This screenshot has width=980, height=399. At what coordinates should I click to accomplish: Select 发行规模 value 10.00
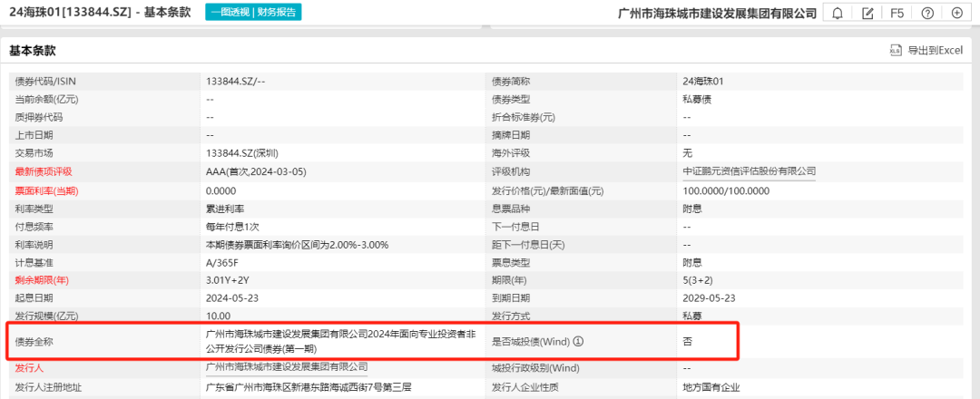point(218,316)
